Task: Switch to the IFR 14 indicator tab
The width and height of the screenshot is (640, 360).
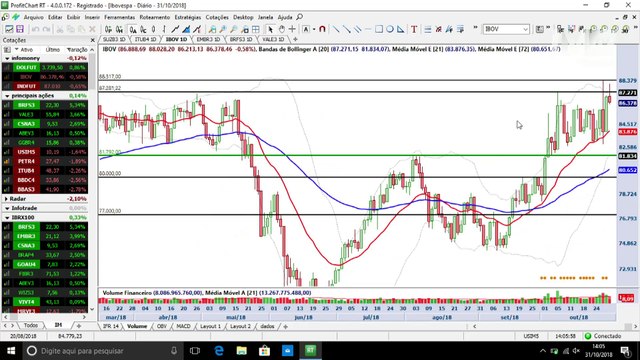Action: click(x=111, y=326)
